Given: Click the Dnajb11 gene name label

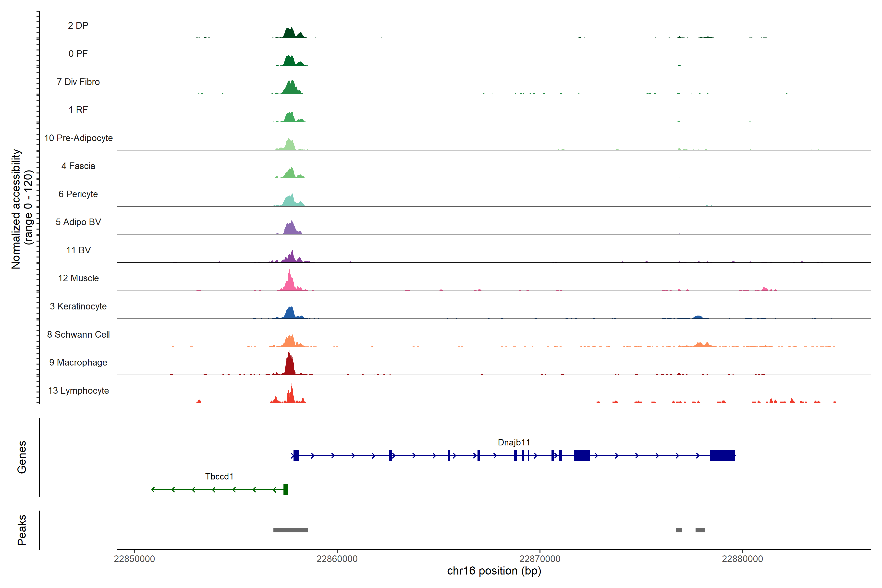Looking at the screenshot, I should click(x=514, y=442).
